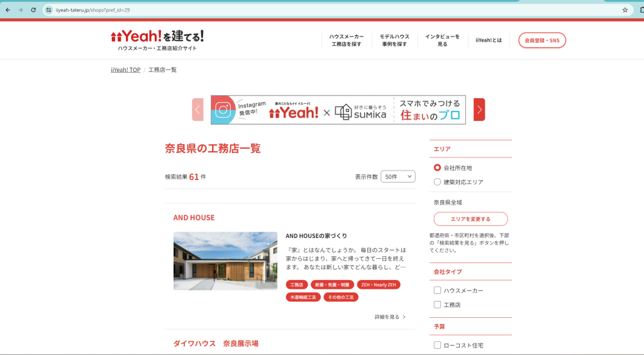Reload the page with the refresh icon

pyautogui.click(x=33, y=10)
